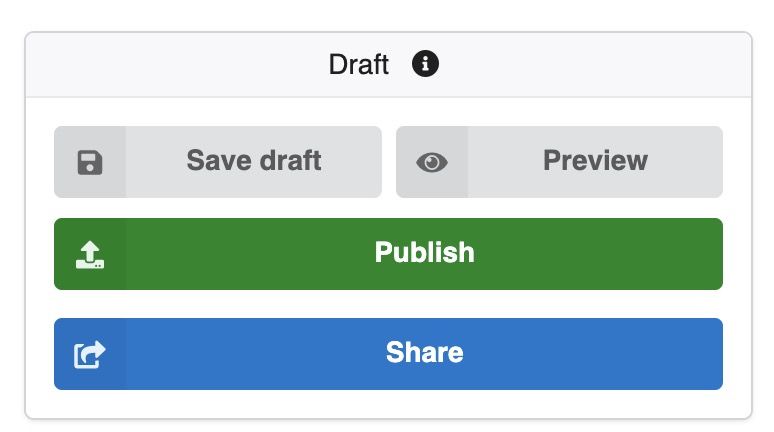Screen dimensions: 774x432
Task: Select the blue Share button
Action: pos(388,354)
